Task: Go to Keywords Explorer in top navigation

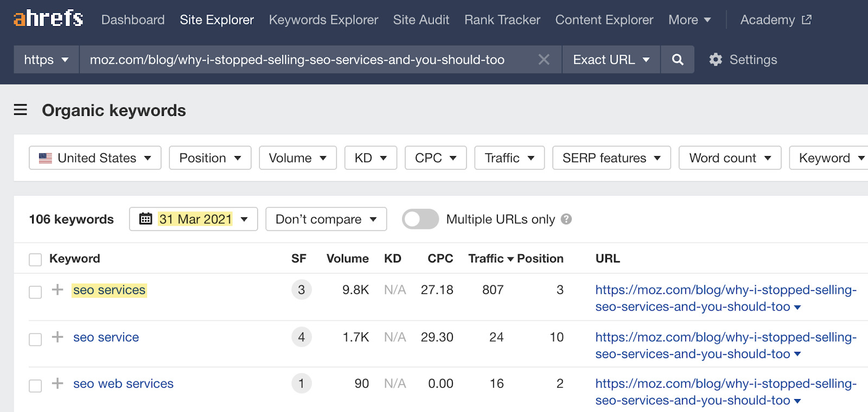Action: (x=323, y=20)
